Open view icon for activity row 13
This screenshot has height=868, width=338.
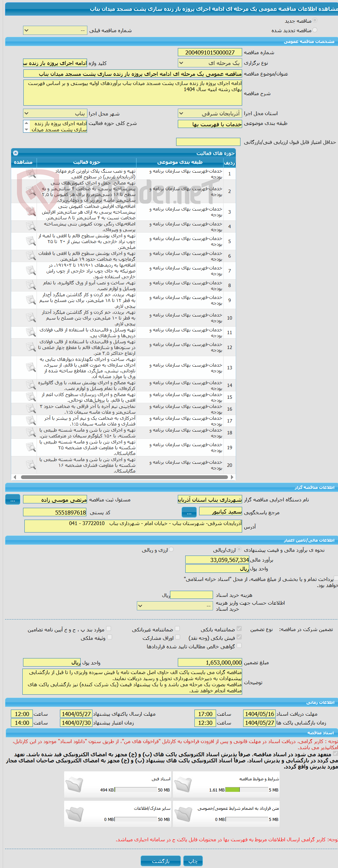(x=31, y=368)
